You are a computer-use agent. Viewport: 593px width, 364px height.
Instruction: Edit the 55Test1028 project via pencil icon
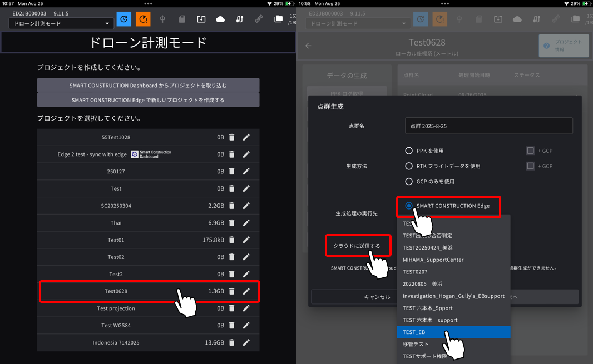click(x=246, y=137)
